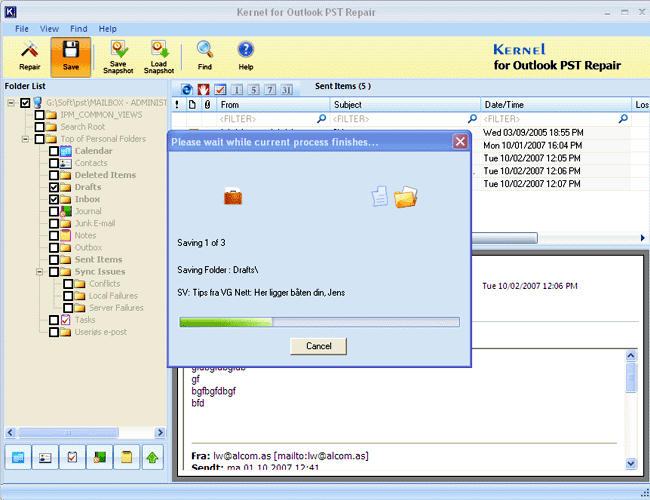Click the journal shortcut icon at bottom
This screenshot has height=500, width=650.
[99, 457]
